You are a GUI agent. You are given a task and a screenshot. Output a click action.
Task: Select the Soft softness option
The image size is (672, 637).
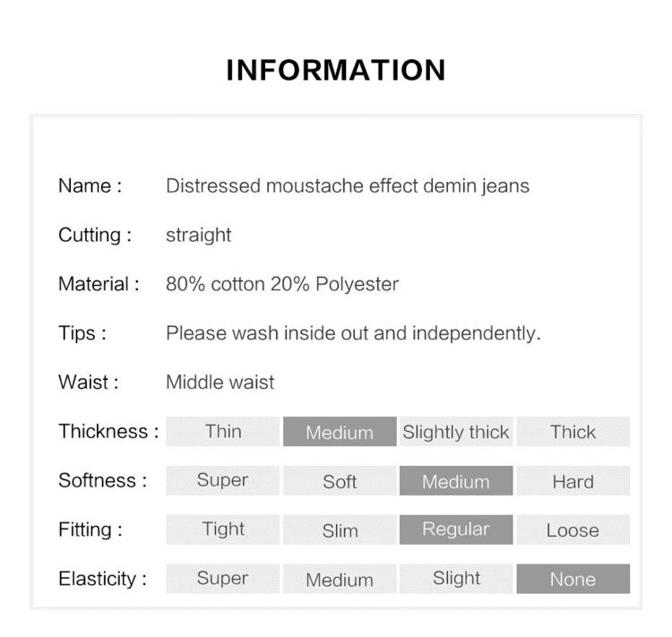pyautogui.click(x=340, y=480)
